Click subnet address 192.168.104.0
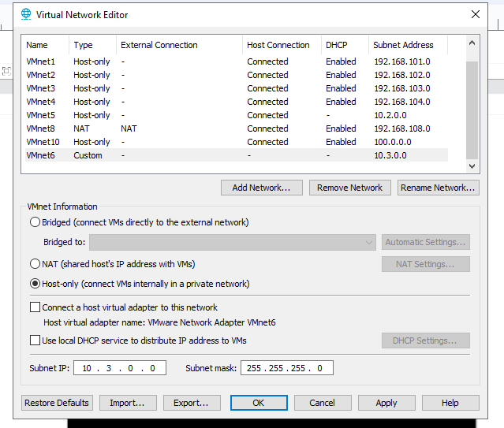This screenshot has width=504, height=428. [x=402, y=102]
